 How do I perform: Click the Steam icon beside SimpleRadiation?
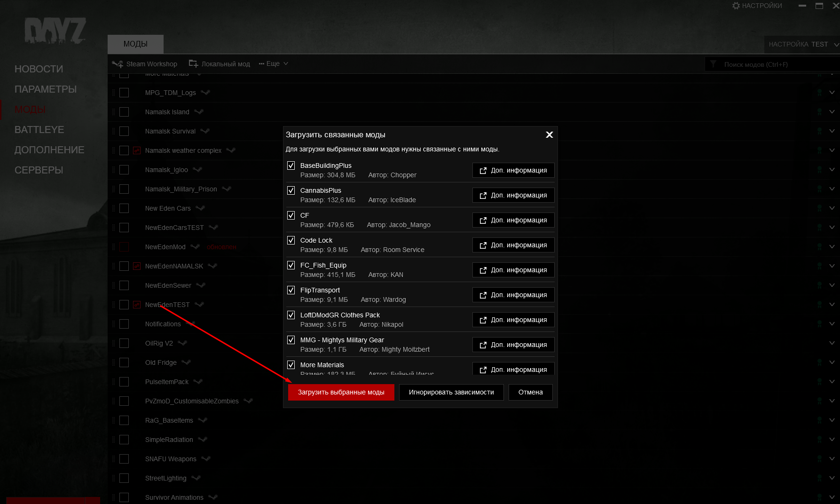pyautogui.click(x=203, y=440)
